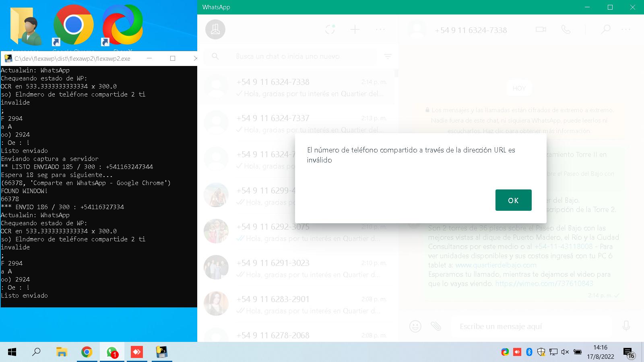The width and height of the screenshot is (644, 362).
Task: Open chat with +54 9 11 6324-7337
Action: point(296,123)
